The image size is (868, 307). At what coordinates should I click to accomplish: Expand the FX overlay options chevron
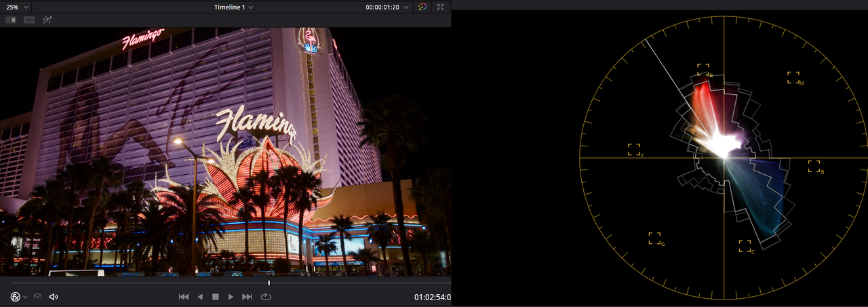point(25,297)
